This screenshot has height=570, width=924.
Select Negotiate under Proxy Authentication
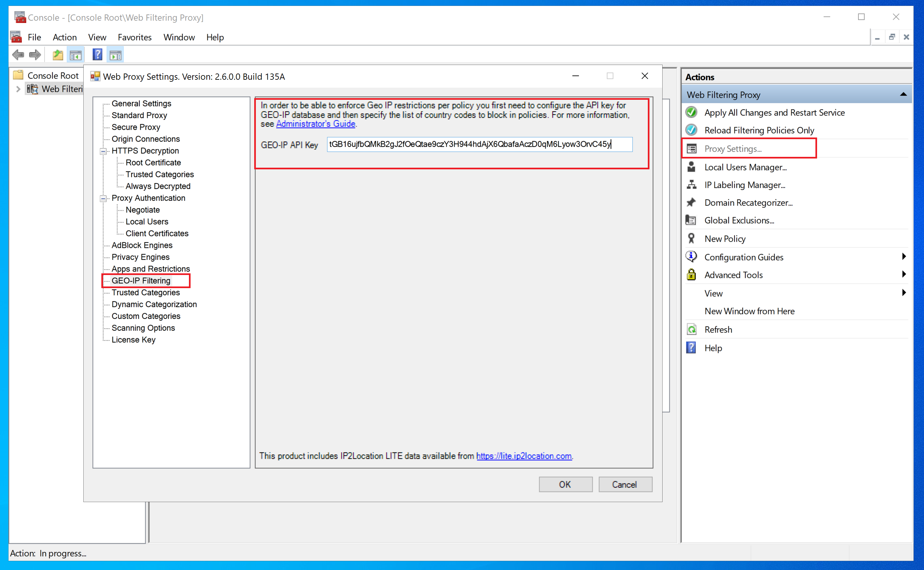point(142,210)
